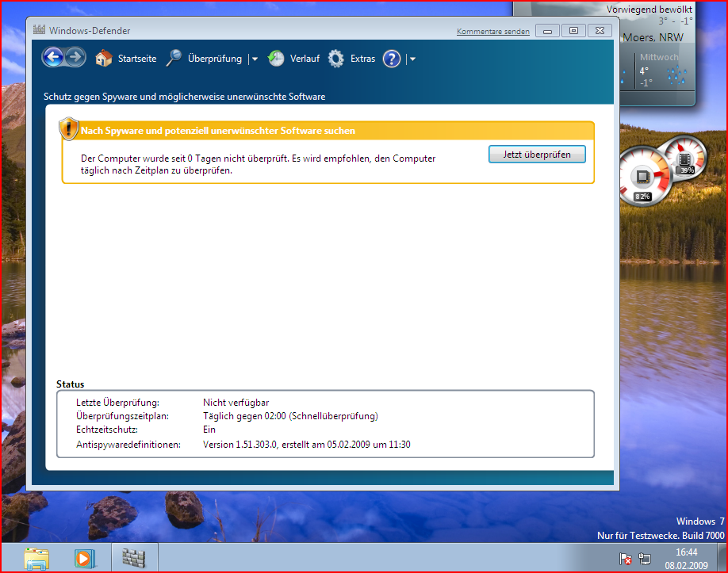Click the Moers, NRW weather location
Screen dimensions: 728x573
(653, 37)
